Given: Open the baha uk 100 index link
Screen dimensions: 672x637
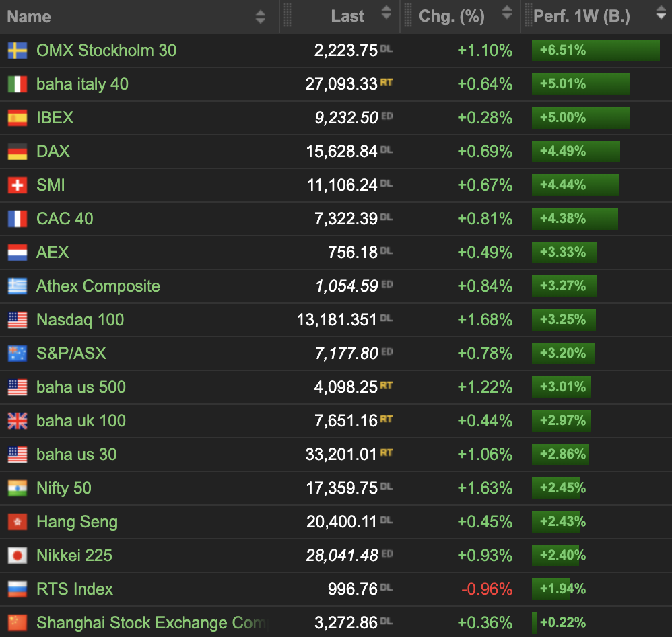Looking at the screenshot, I should pyautogui.click(x=81, y=421).
